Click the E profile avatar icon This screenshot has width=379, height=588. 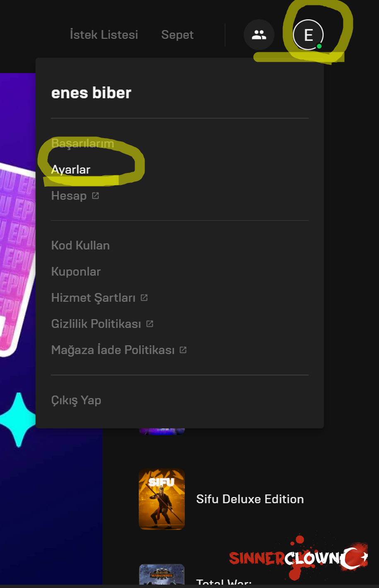(x=308, y=35)
